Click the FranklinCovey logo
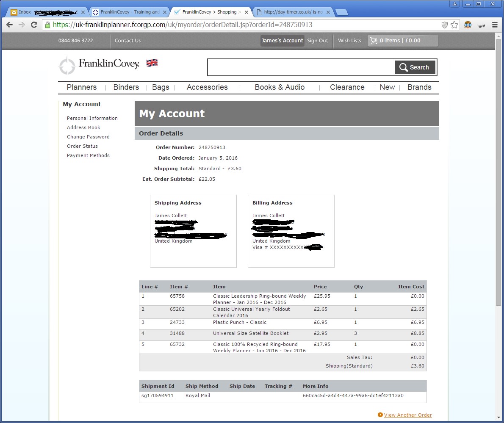Image resolution: width=504 pixels, height=423 pixels. [x=99, y=64]
